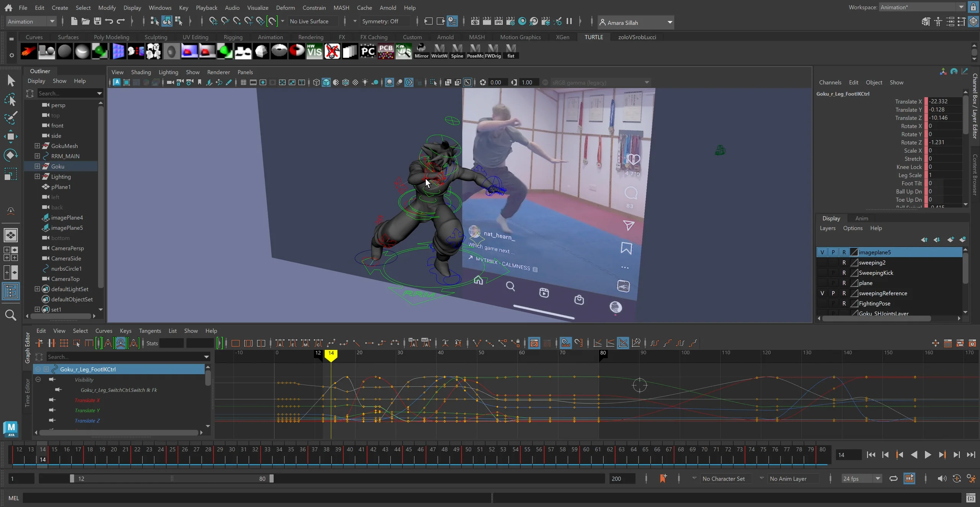Click the PC shelf icon
Screen dimensions: 980x507
(368, 51)
